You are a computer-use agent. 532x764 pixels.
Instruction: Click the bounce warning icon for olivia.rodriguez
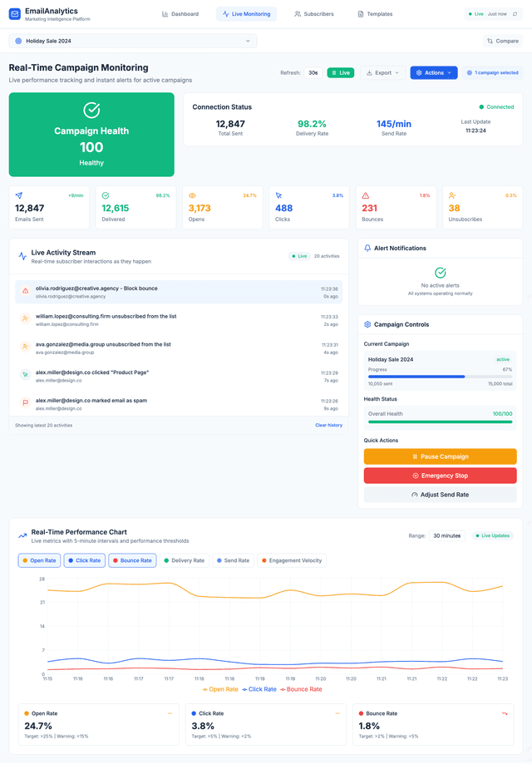(x=25, y=291)
